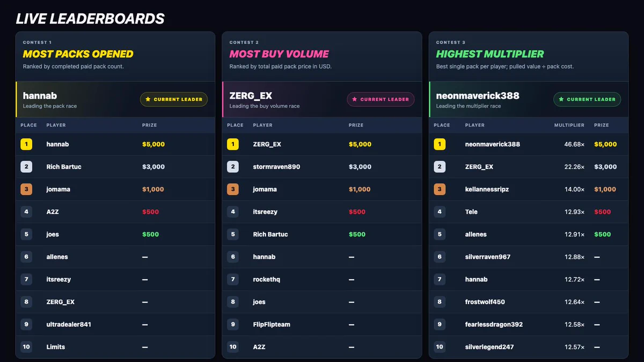The image size is (644, 362).
Task: Select player allenes in Highest Multiplier
Action: [476, 234]
